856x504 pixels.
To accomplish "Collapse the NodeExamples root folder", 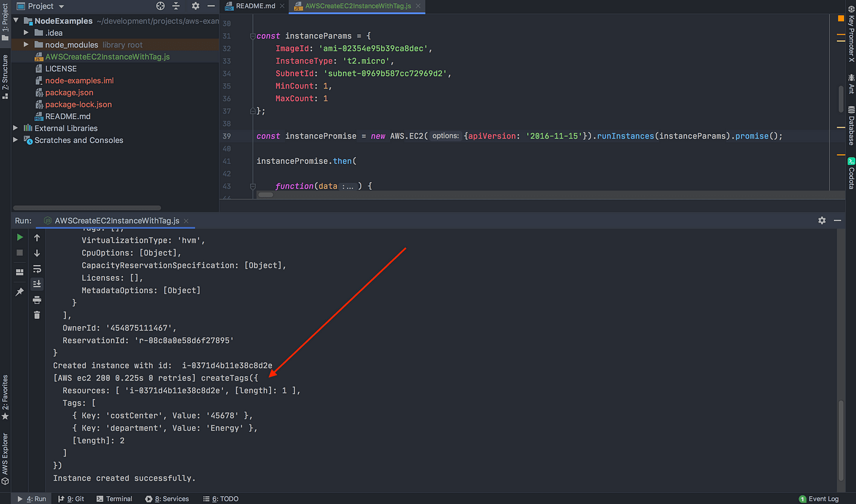I will (17, 21).
